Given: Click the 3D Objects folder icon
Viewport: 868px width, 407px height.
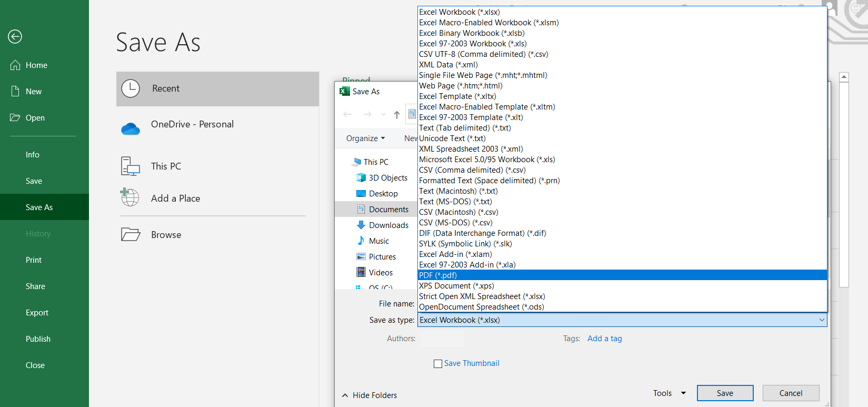Looking at the screenshot, I should tap(361, 177).
